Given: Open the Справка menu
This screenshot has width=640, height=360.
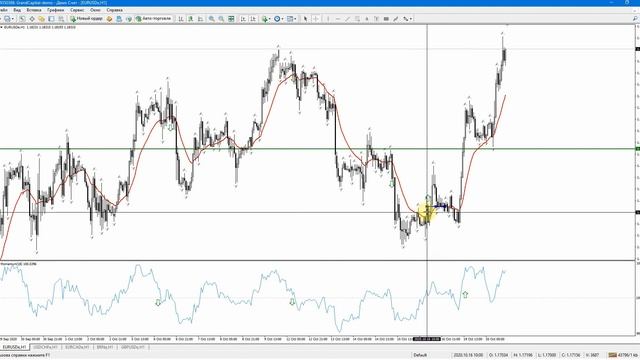Looking at the screenshot, I should point(114,10).
